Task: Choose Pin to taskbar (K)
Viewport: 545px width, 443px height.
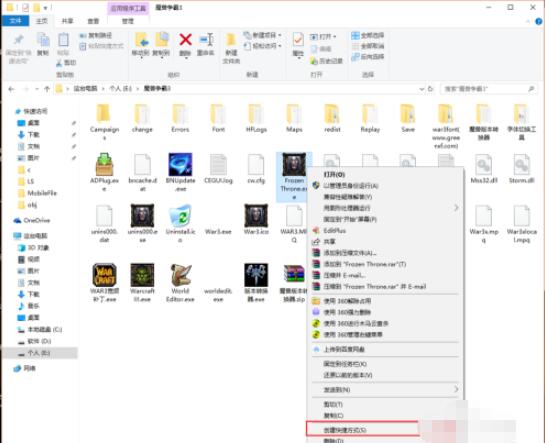Action: pyautogui.click(x=345, y=364)
